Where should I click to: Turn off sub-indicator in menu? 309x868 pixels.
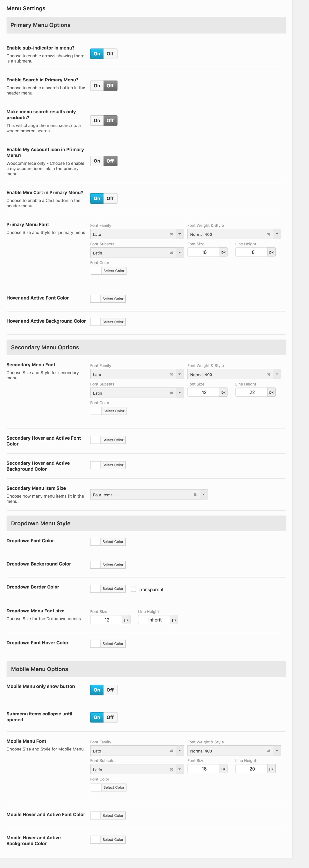click(x=110, y=54)
